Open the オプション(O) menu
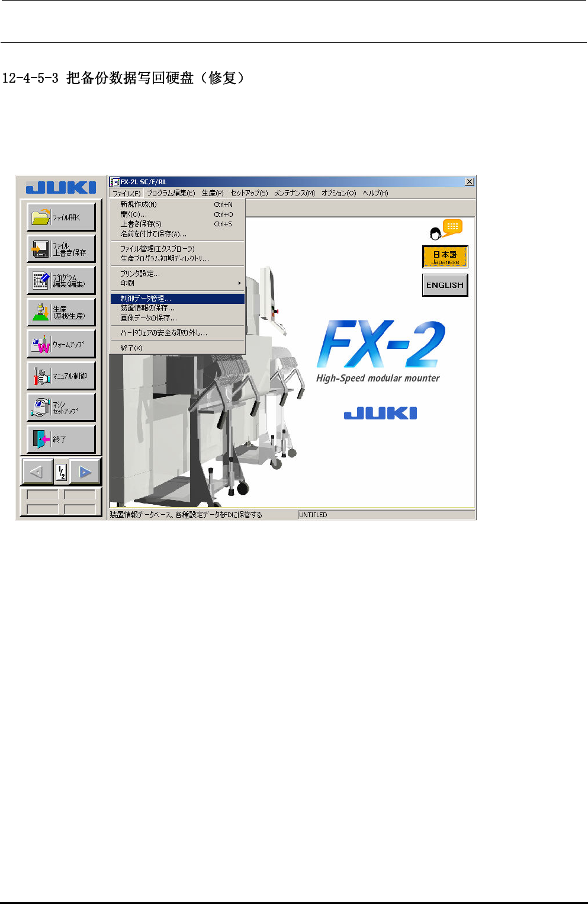This screenshot has width=588, height=904. tap(339, 193)
